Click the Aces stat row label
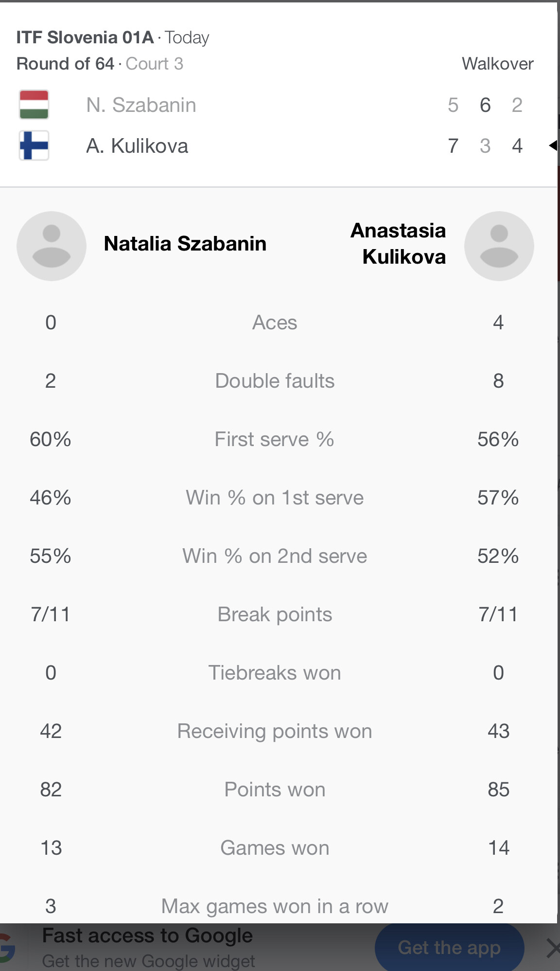This screenshot has height=971, width=560. (275, 323)
